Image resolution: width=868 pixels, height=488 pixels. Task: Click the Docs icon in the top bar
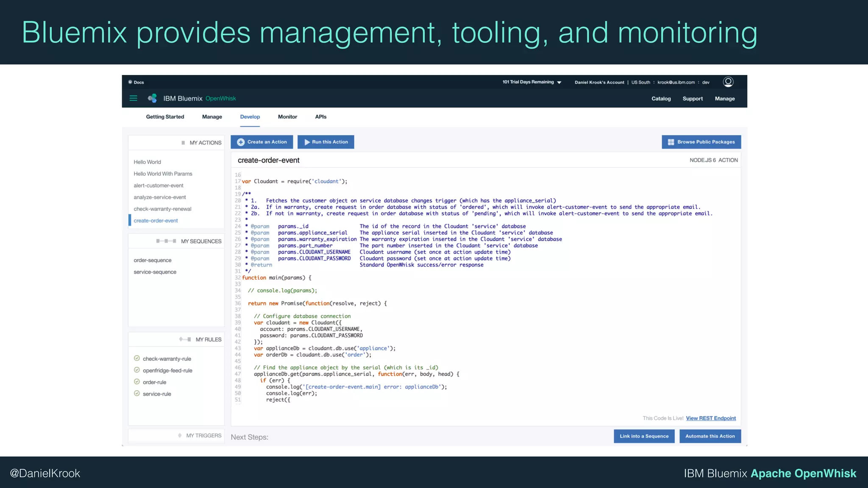pyautogui.click(x=130, y=82)
